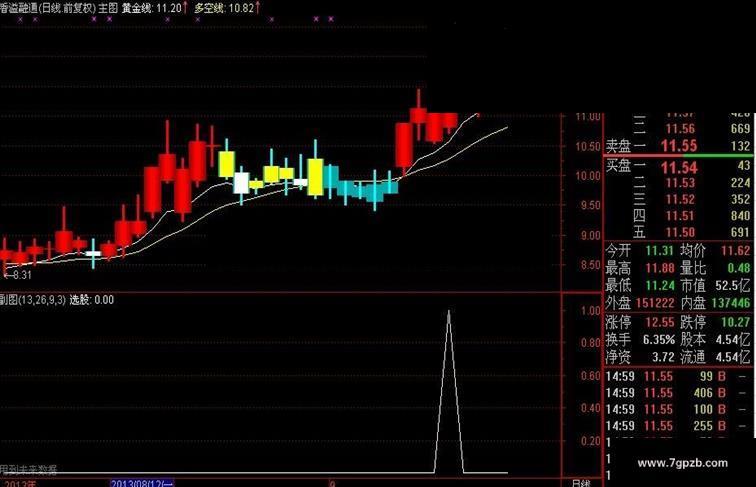756x487 pixels.
Task: Click the 涨停 value 12.55
Action: [x=659, y=322]
